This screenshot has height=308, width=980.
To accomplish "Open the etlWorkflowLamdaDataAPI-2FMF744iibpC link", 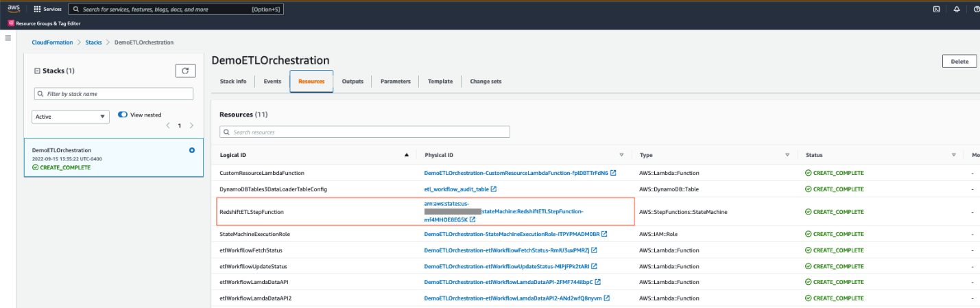I will [509, 282].
